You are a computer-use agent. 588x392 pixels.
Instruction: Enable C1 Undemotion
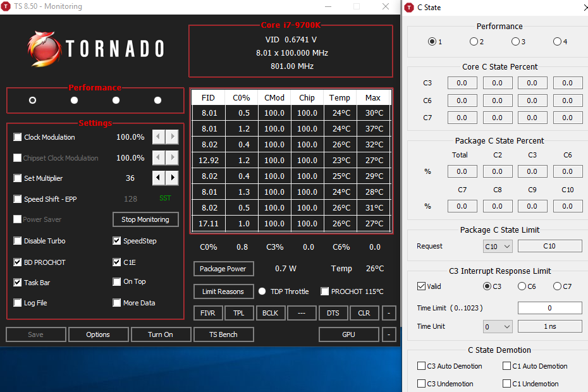pos(506,383)
